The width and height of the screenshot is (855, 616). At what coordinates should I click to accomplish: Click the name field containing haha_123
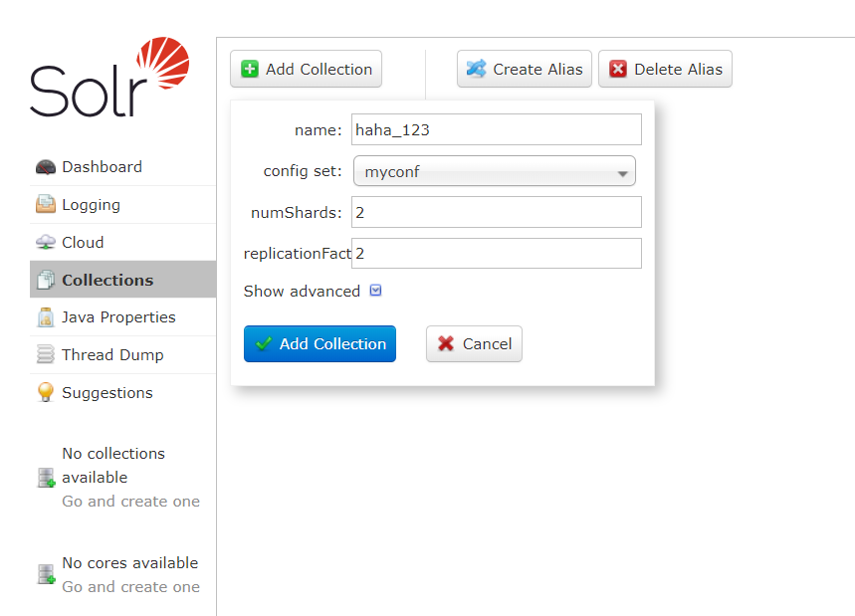click(x=496, y=129)
